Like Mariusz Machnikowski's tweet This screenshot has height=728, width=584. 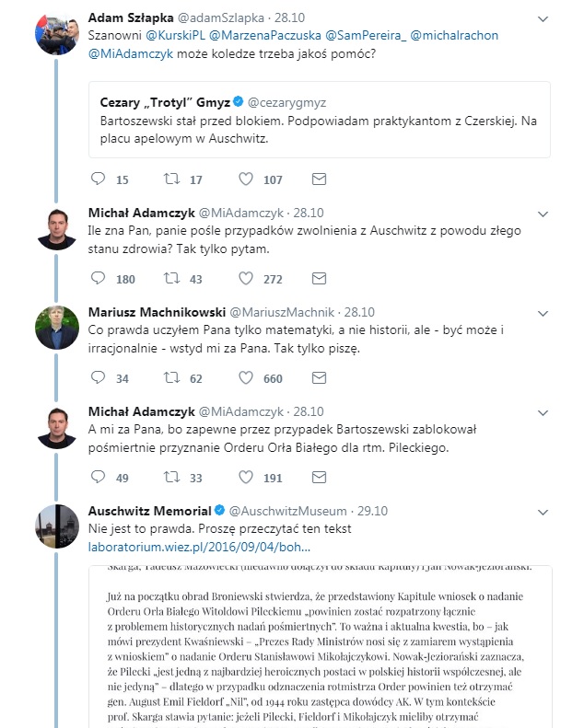click(x=246, y=378)
